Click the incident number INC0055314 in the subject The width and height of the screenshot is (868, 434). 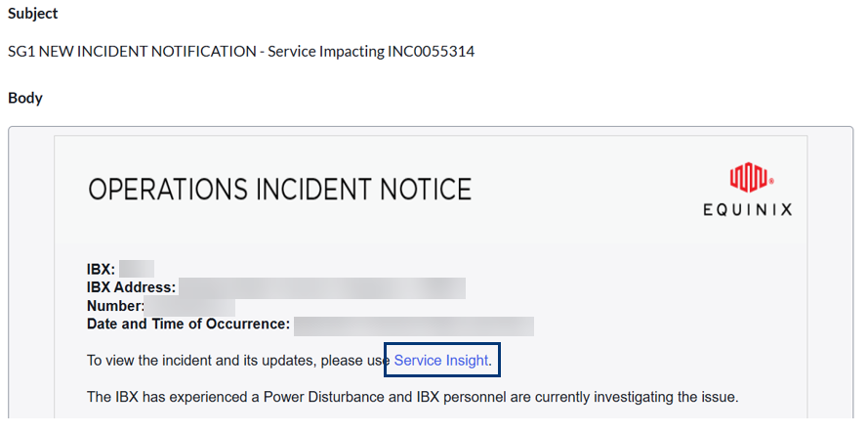pyautogui.click(x=432, y=52)
